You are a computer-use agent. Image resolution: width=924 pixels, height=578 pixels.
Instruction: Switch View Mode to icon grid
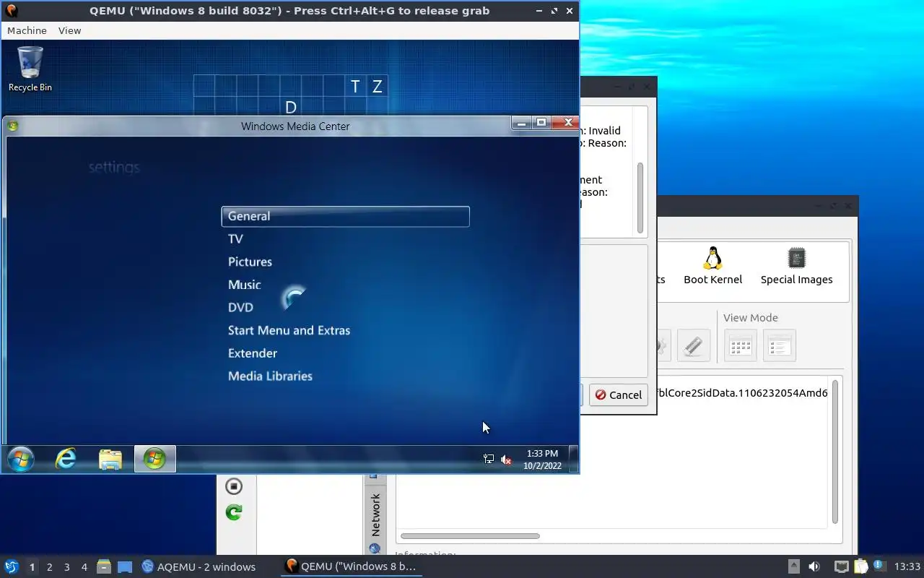coord(741,346)
